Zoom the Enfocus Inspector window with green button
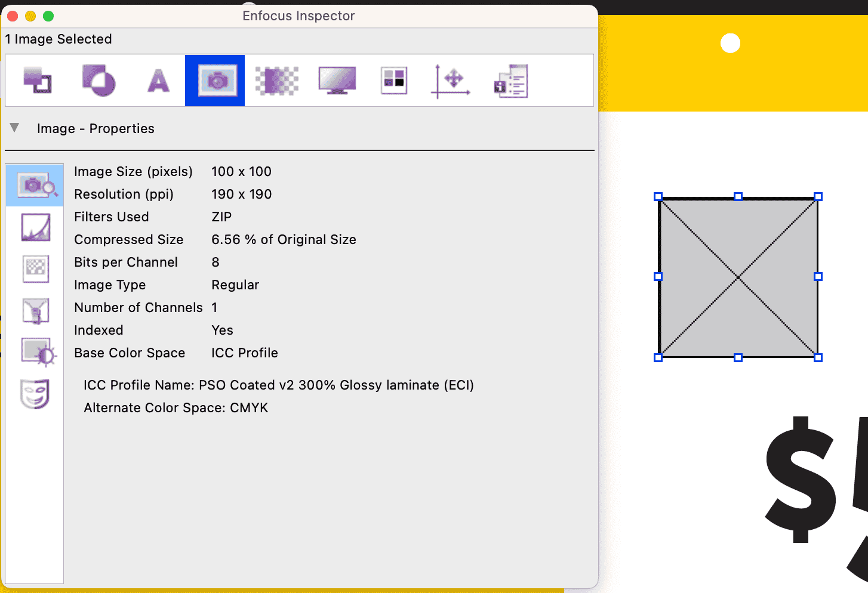868x593 pixels. (48, 16)
